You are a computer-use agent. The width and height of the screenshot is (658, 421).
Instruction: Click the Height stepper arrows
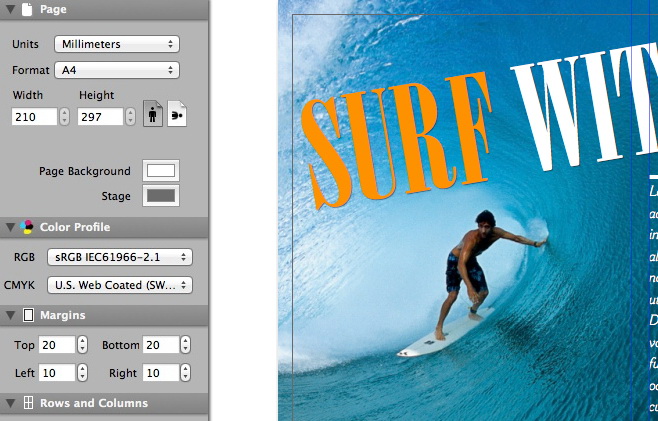[131, 117]
